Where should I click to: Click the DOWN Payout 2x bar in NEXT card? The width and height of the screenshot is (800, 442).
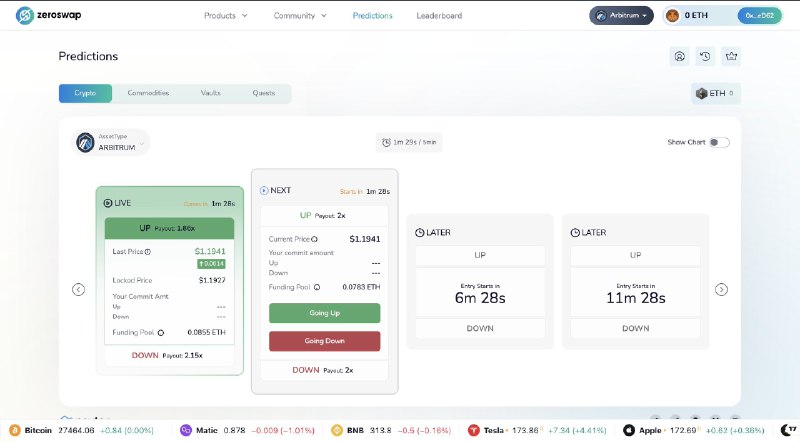(324, 370)
